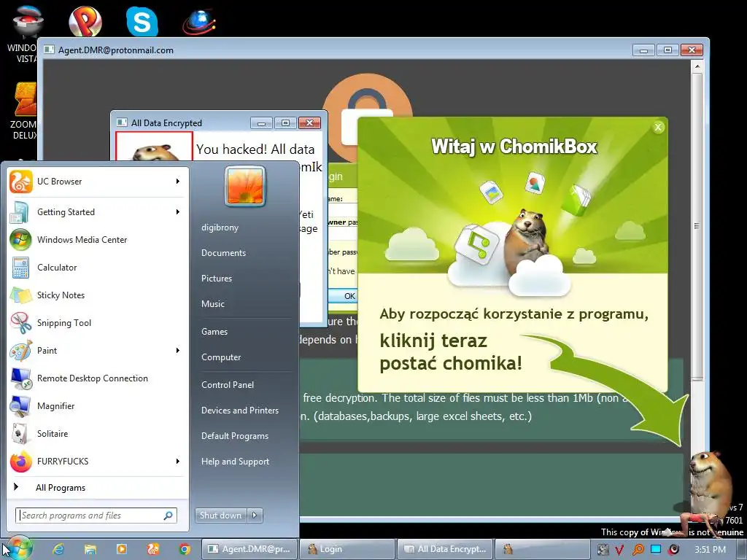This screenshot has height=560, width=747.
Task: Expand Paint recent files arrow
Action: coord(178,351)
